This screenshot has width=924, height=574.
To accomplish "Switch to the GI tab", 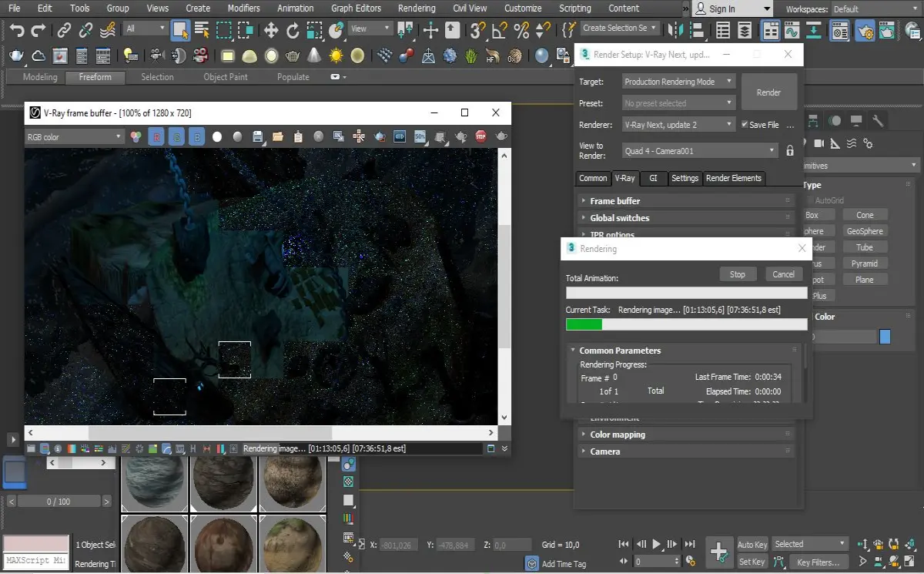I will (x=653, y=178).
